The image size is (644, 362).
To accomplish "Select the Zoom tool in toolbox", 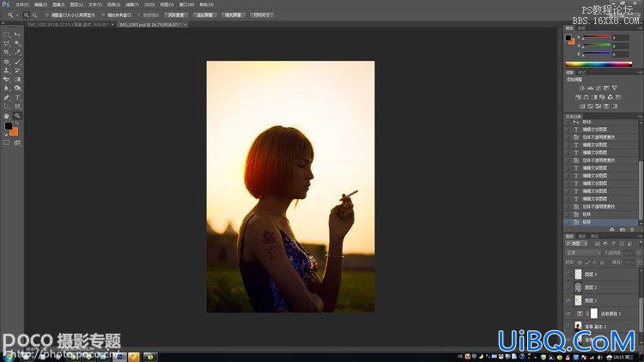I will (x=17, y=116).
